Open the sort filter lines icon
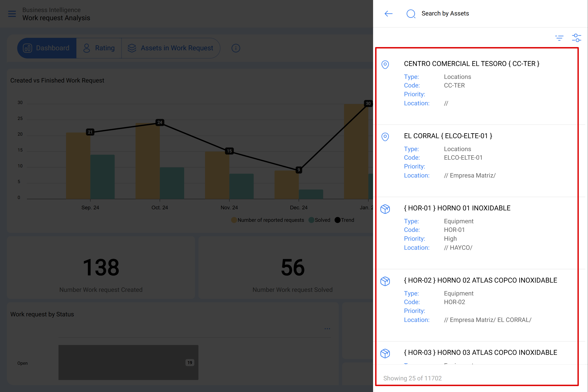Viewport: 588px width, 392px height. [x=559, y=38]
